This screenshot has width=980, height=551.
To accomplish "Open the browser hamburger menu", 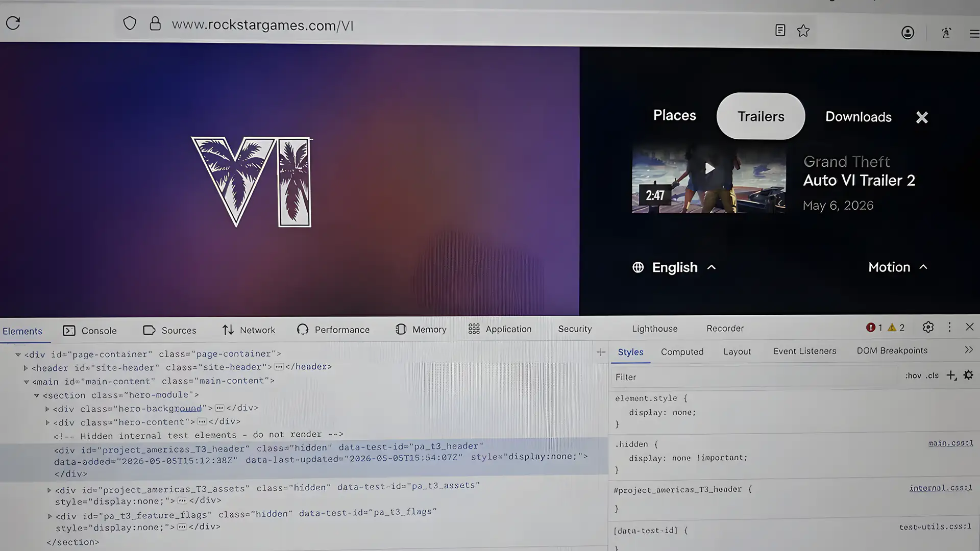I will [x=974, y=34].
